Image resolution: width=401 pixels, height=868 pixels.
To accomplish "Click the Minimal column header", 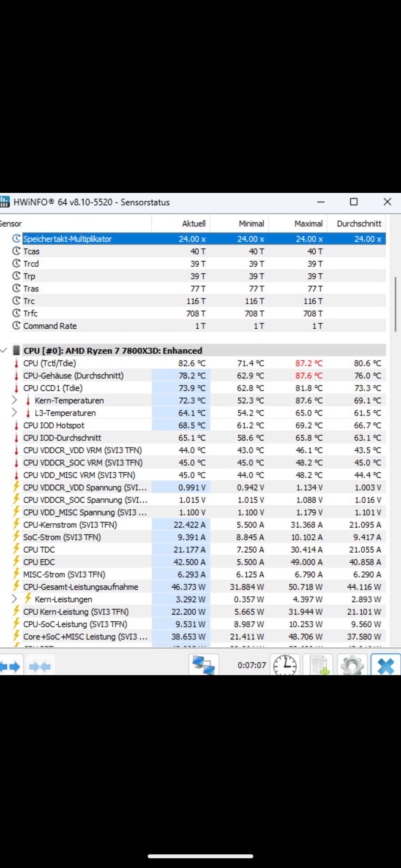I will coord(239,223).
